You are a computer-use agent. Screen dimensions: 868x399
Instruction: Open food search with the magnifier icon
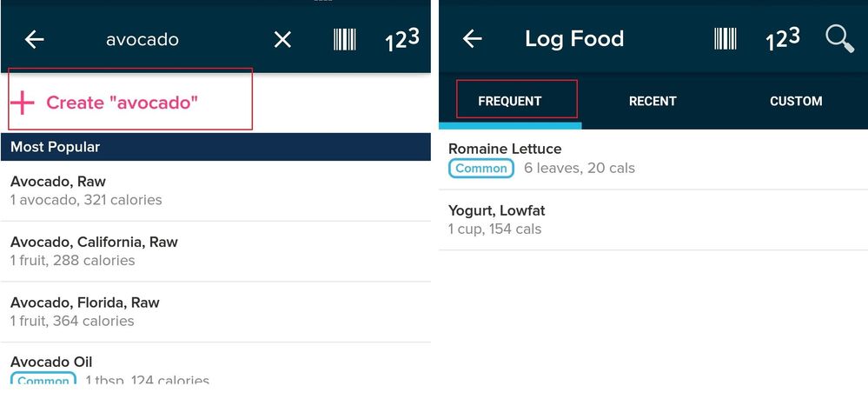pos(839,39)
